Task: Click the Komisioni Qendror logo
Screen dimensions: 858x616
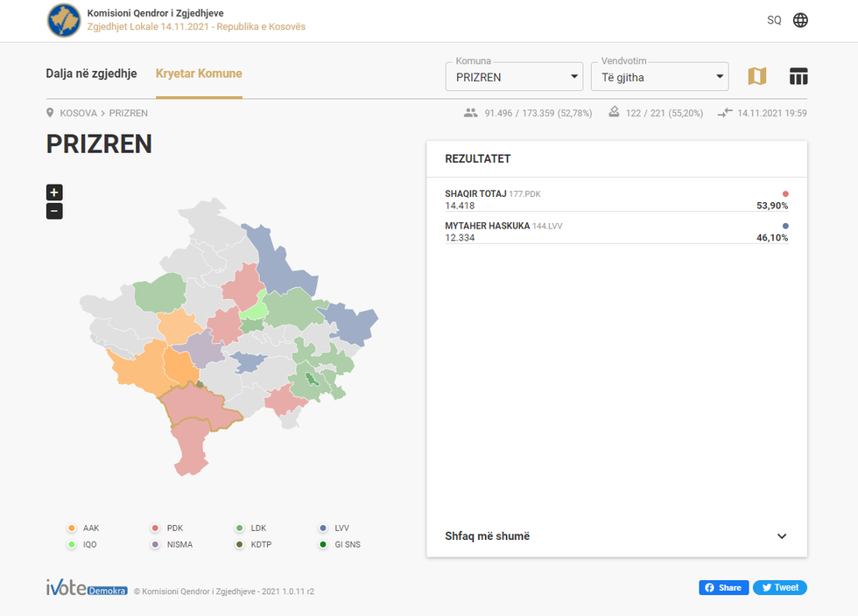Action: (64, 20)
